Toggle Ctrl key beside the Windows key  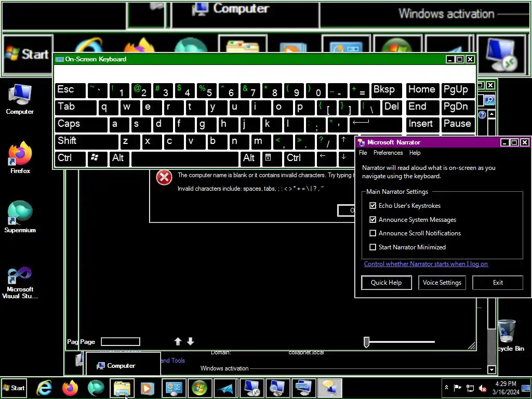[70, 158]
